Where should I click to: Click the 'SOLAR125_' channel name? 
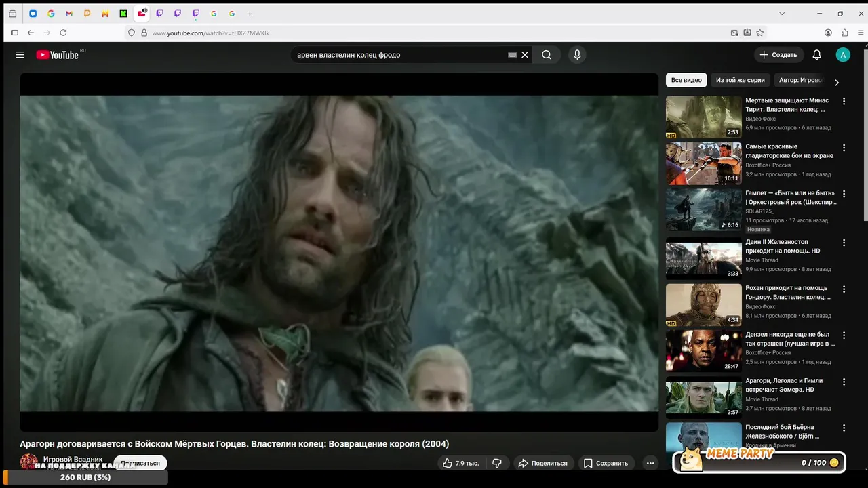761,211
